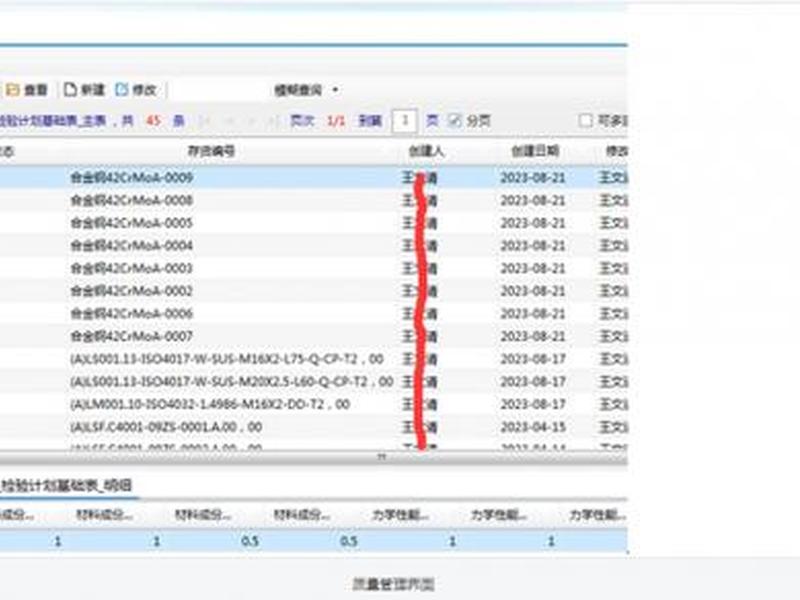Select row 合金钢42CrMoA-0008

click(314, 200)
